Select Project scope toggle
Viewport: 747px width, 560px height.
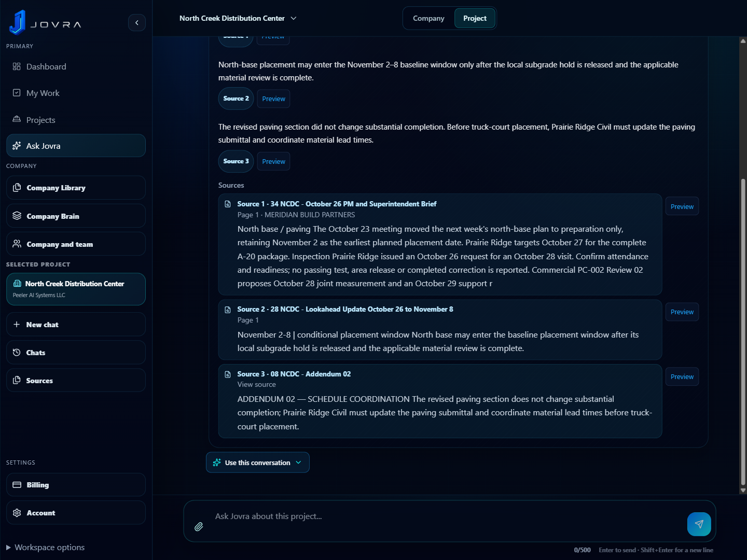coord(475,18)
